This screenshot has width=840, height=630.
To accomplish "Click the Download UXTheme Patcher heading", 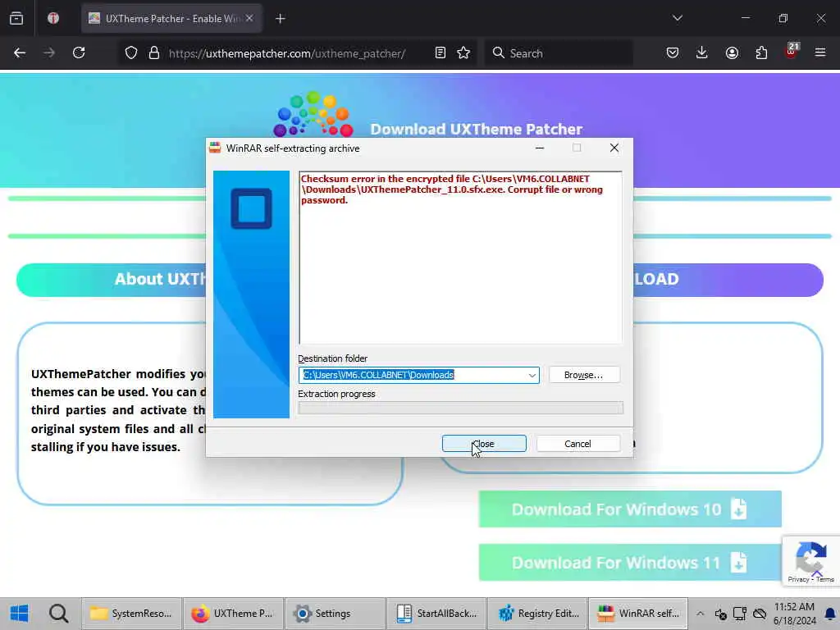I will click(x=477, y=130).
